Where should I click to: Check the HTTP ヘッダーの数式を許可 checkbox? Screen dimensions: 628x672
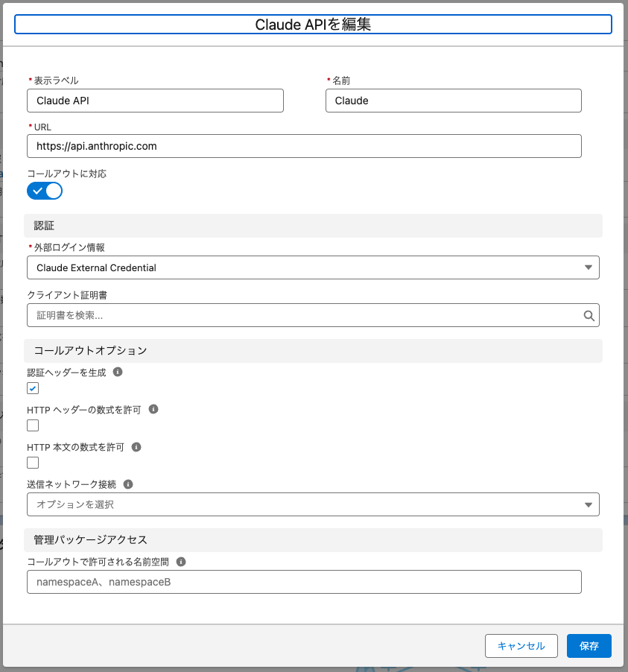(33, 425)
